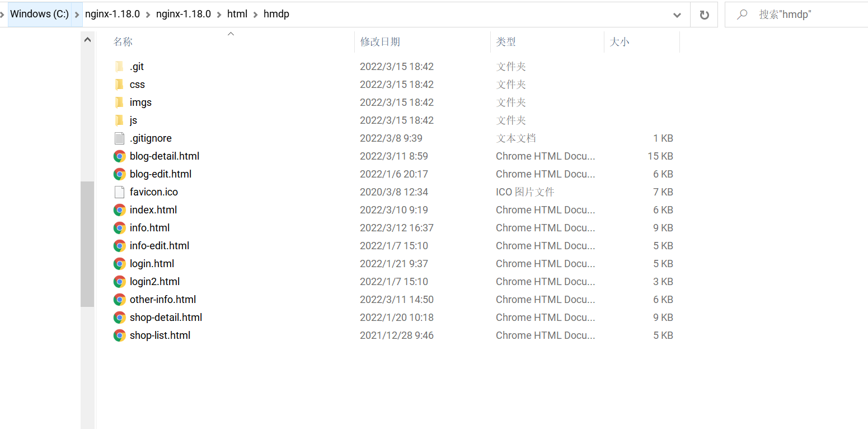This screenshot has height=429, width=868.
Task: Click date 2022/3/12 16:37 of info.html
Action: click(397, 228)
